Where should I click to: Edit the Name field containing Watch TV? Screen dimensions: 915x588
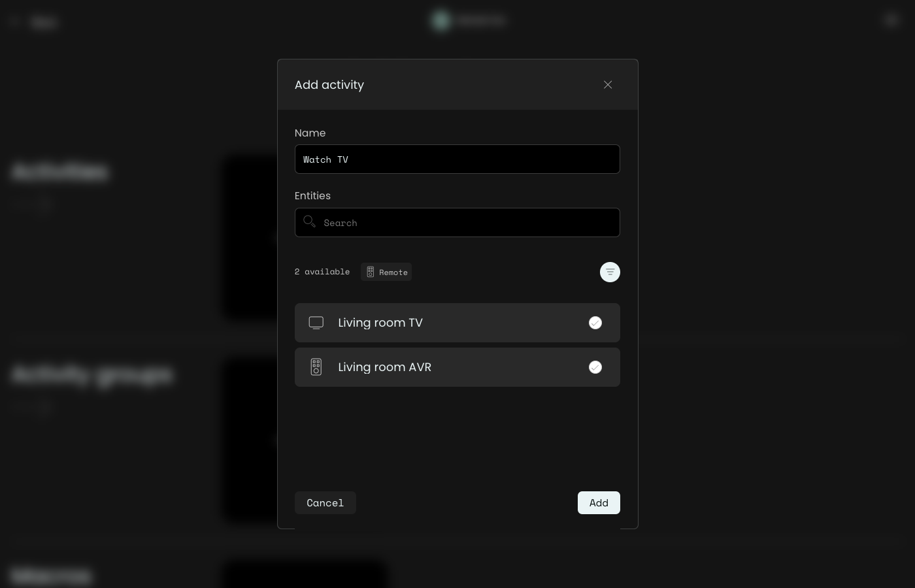tap(457, 159)
